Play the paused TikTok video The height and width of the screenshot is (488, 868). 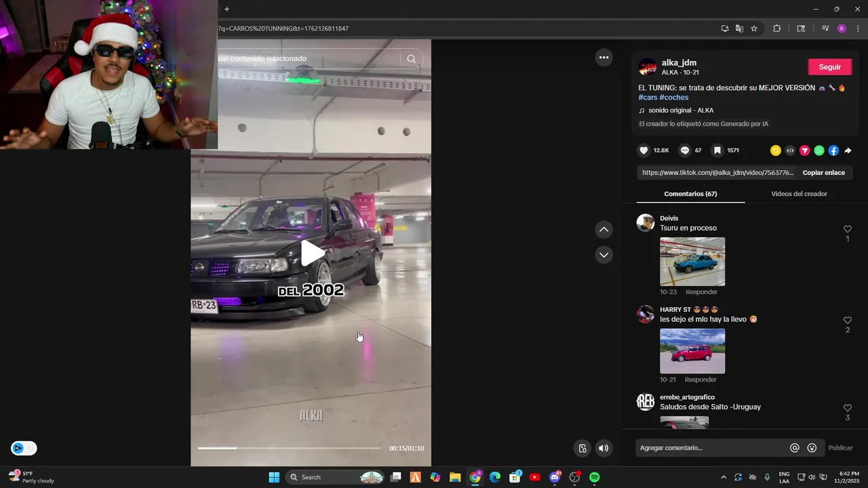(x=312, y=253)
